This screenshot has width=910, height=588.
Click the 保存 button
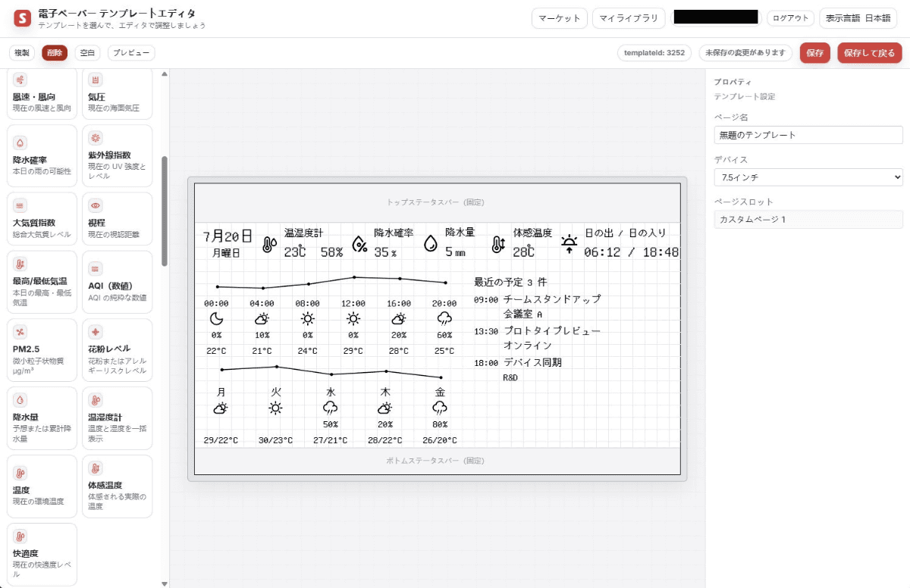click(x=815, y=53)
